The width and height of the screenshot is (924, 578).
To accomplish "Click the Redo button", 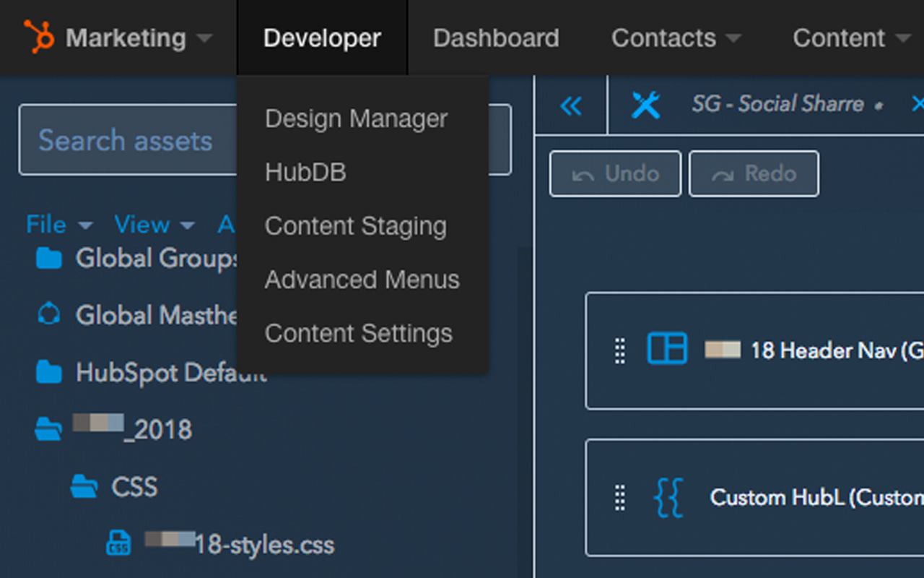I will tap(754, 173).
